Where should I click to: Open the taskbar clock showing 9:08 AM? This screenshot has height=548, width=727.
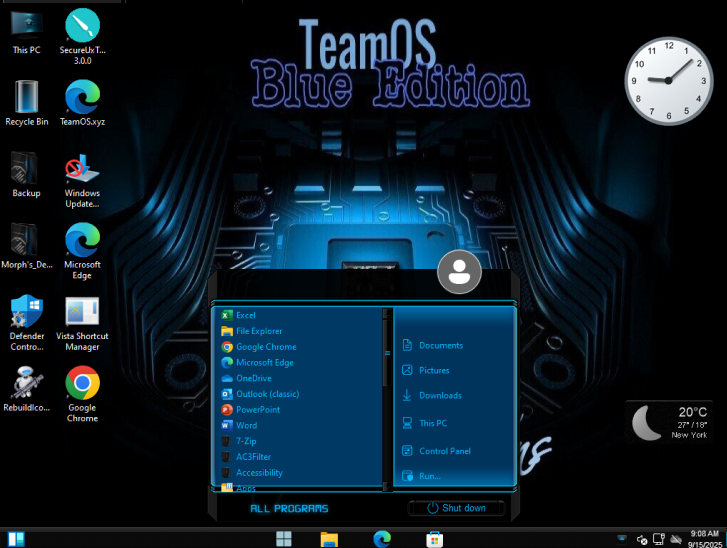click(705, 539)
